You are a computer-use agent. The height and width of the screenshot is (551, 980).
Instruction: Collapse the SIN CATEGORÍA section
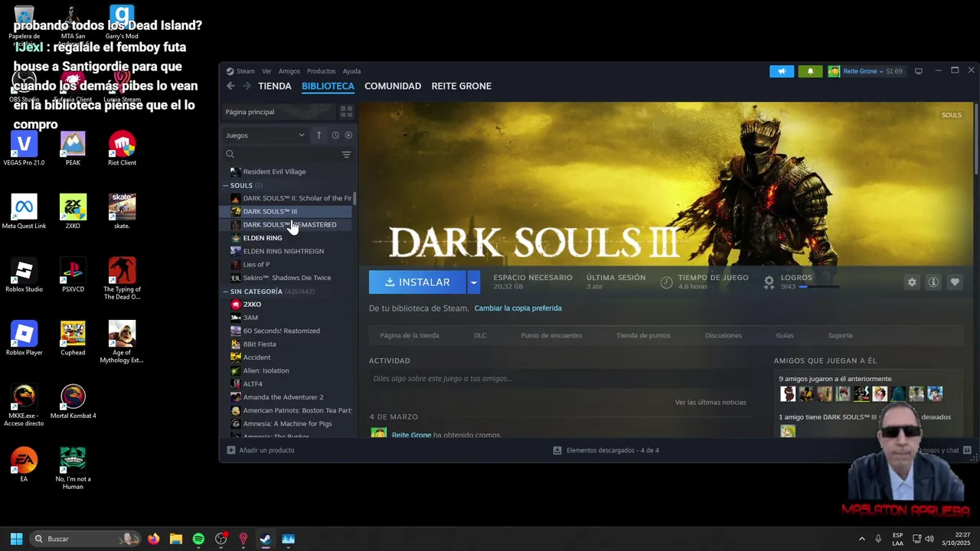(226, 292)
